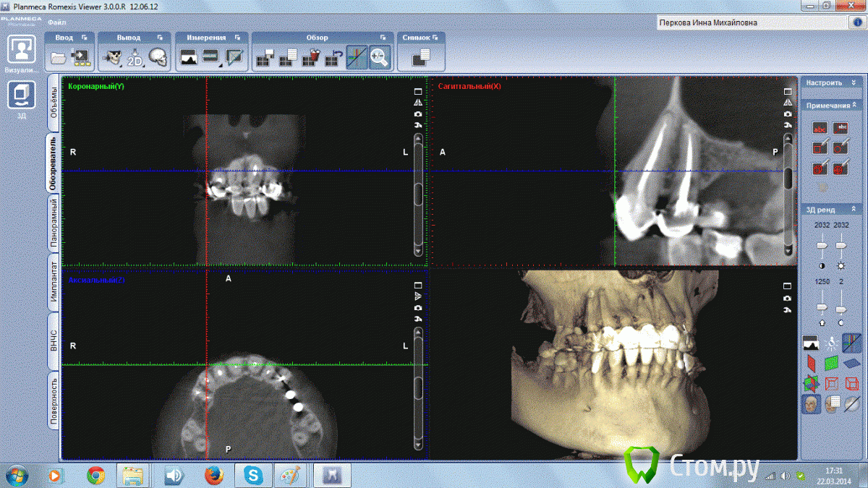Screen dimensions: 868x488
Task: Click the zoom plus/minus magnifier tool
Action: click(380, 57)
